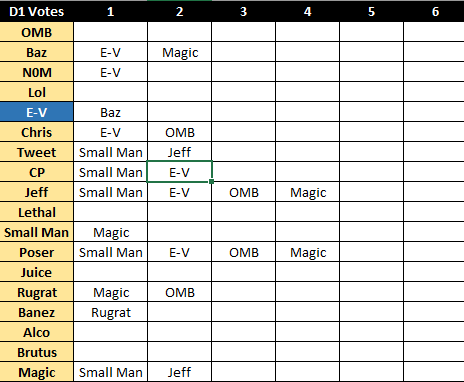Select Jeff's fourth vote cell Magic

307,192
